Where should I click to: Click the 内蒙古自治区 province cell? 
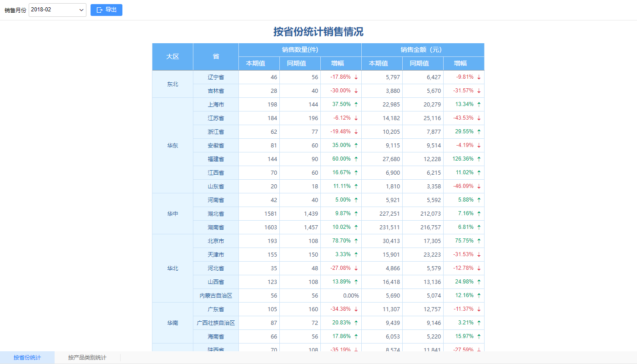pyautogui.click(x=216, y=295)
